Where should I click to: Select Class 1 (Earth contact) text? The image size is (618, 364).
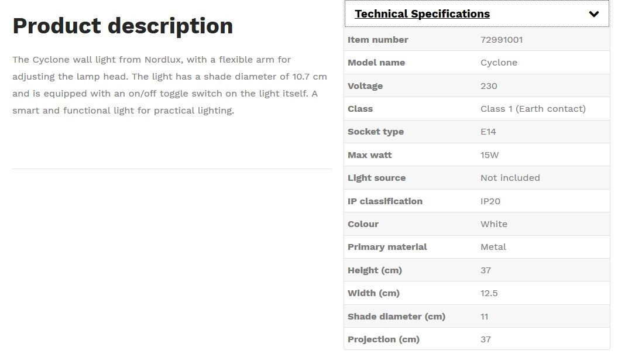533,109
